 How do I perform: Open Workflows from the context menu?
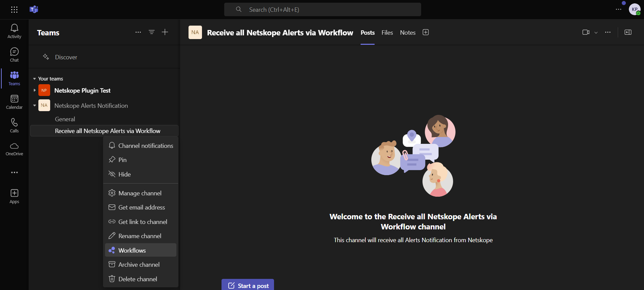[x=141, y=250]
